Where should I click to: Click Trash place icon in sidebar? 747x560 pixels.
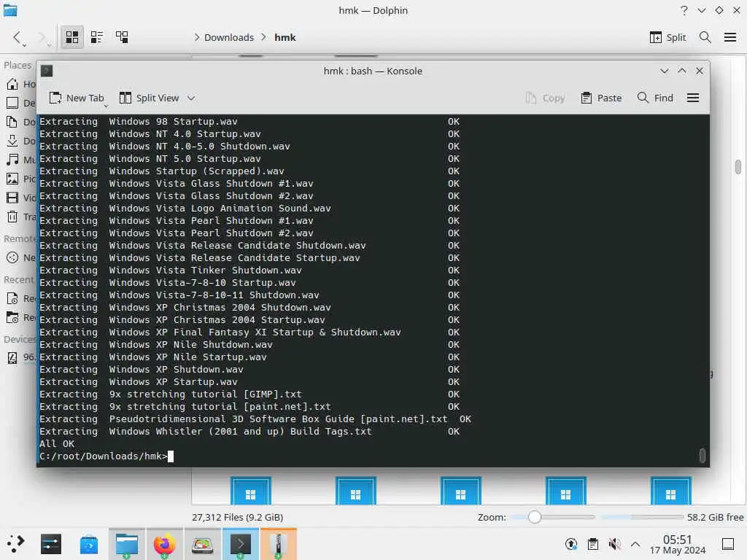[x=12, y=217]
